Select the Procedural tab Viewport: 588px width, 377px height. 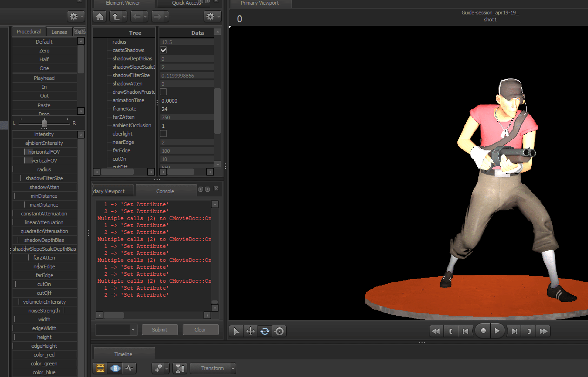point(29,32)
